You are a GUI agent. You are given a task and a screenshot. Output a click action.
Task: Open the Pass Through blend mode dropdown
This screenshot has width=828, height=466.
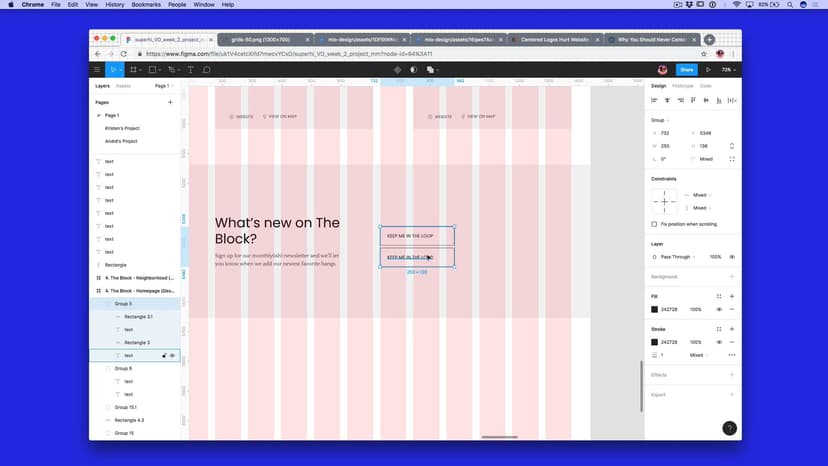tap(675, 257)
